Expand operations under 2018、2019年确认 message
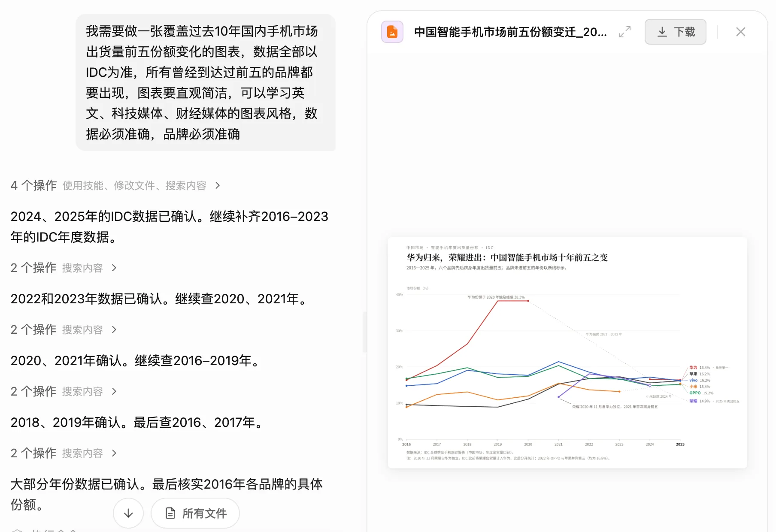The image size is (776, 532). pos(64,453)
